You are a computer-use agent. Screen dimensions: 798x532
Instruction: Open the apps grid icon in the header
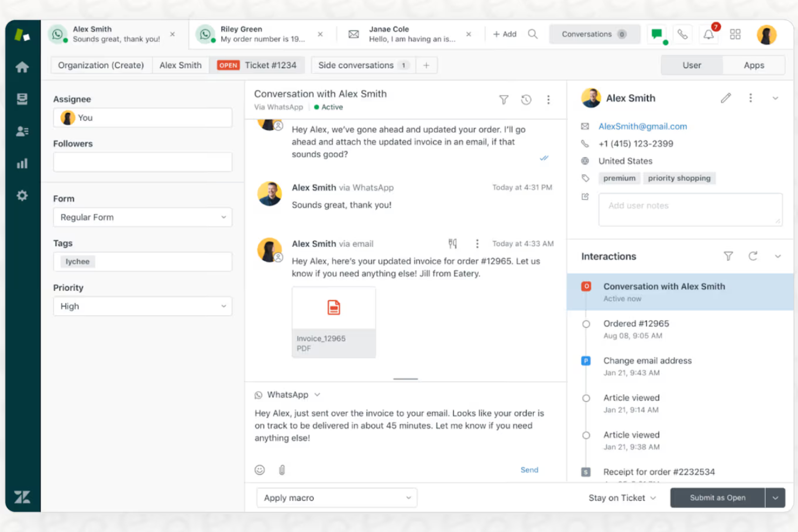[735, 34]
